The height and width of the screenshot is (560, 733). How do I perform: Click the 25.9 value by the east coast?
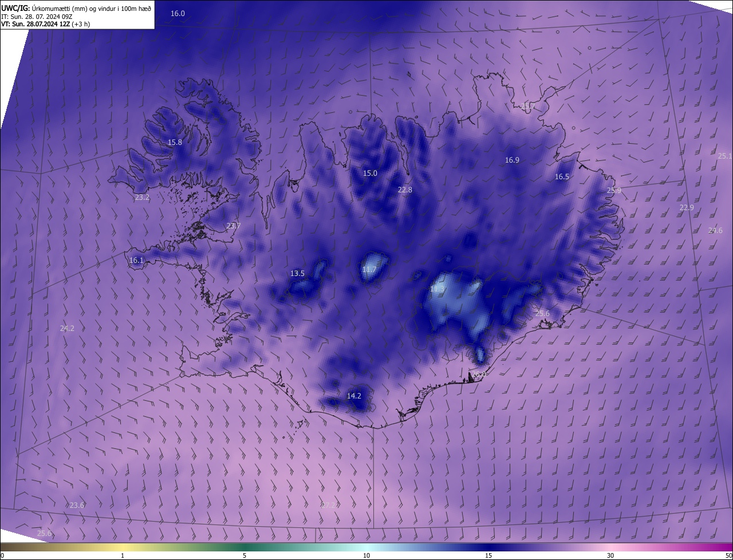(614, 191)
